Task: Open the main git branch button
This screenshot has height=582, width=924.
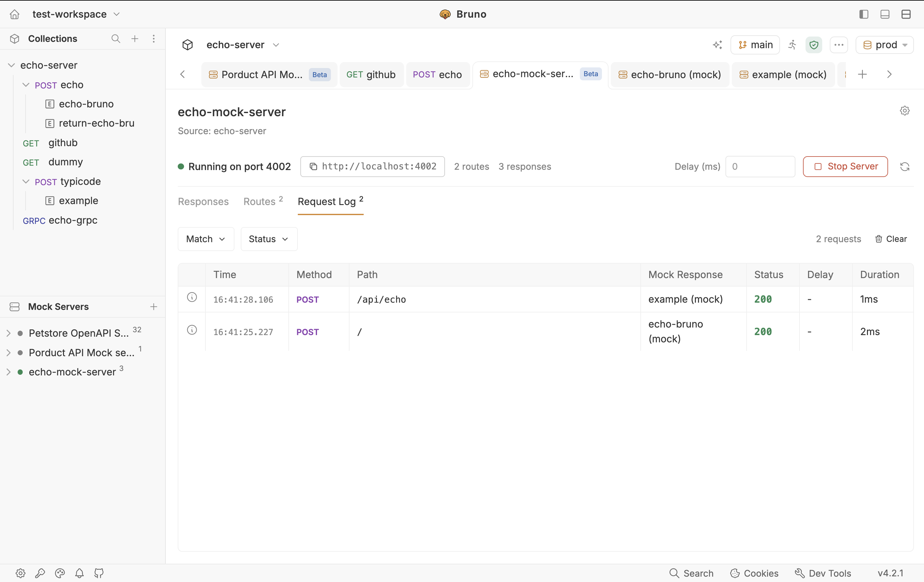Action: coord(755,45)
